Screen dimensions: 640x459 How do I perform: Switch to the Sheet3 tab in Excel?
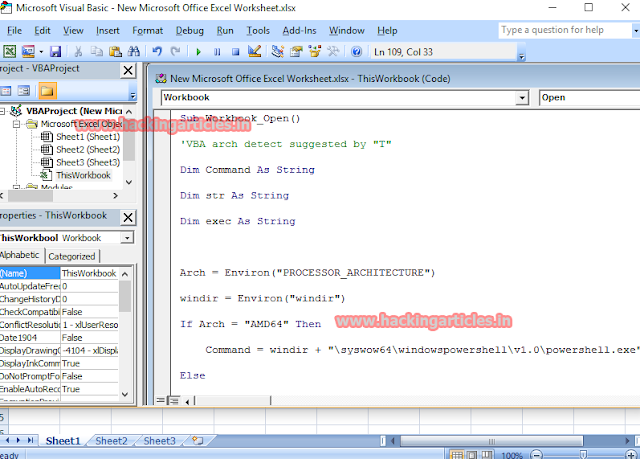tap(159, 441)
